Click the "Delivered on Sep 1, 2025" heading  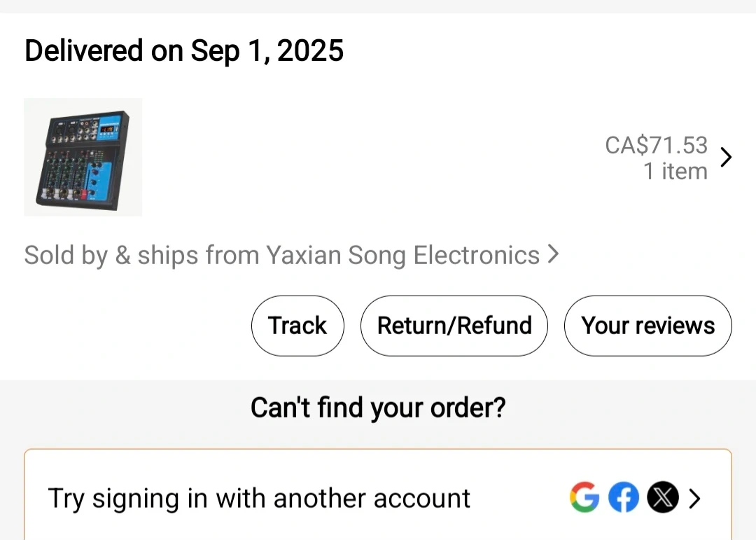184,51
